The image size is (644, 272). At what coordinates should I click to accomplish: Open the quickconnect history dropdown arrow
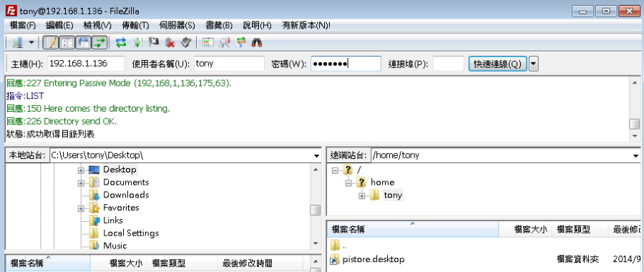(534, 64)
